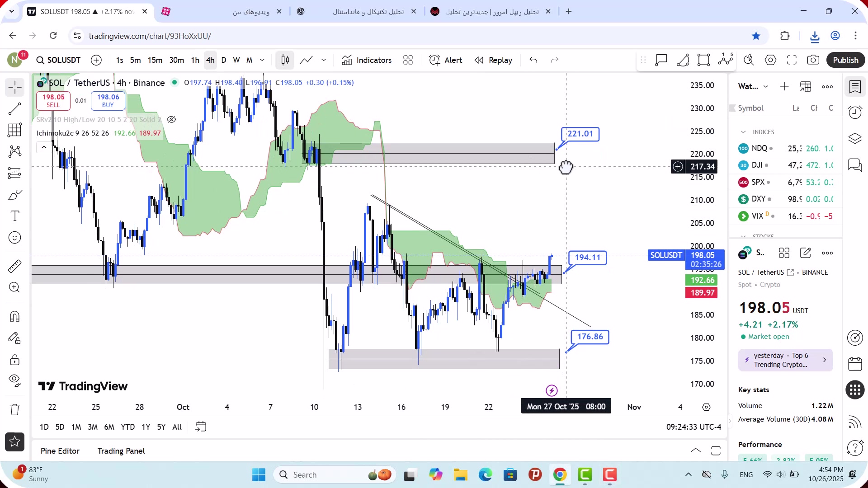The height and width of the screenshot is (488, 868).
Task: Open the go to date calendar
Action: click(x=201, y=427)
